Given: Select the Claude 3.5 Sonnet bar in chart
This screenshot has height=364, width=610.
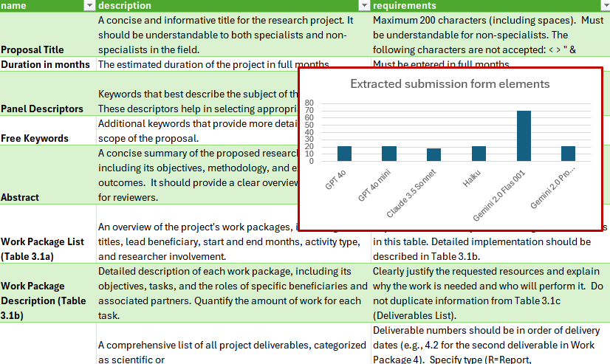Looking at the screenshot, I should coord(433,155).
